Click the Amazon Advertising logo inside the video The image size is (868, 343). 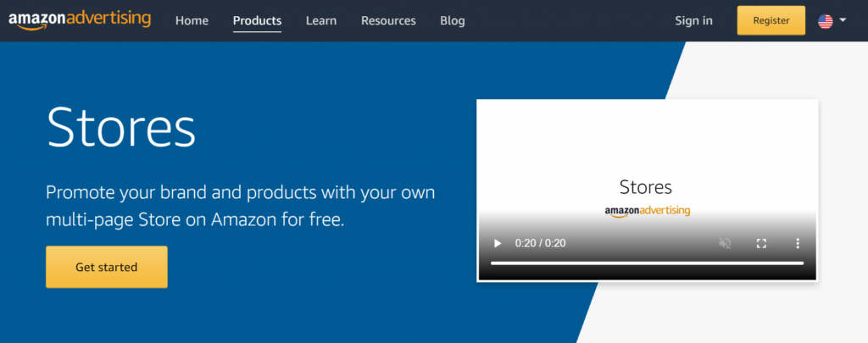click(647, 210)
